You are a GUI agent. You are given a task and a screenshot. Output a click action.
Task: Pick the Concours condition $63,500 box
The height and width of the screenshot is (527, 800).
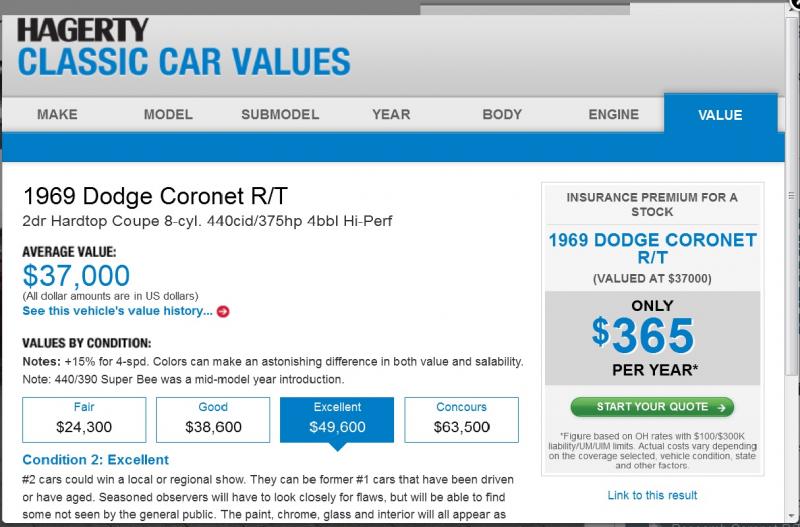click(461, 419)
